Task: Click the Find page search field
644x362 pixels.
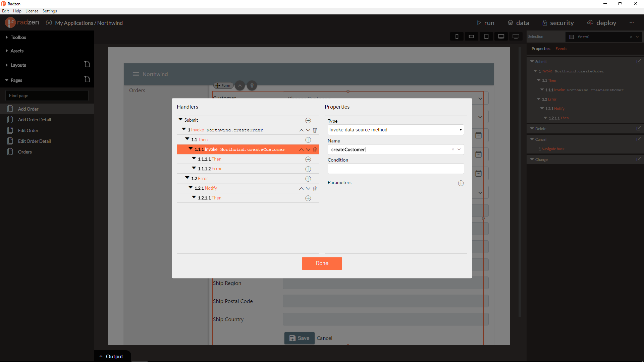Action: click(47, 96)
